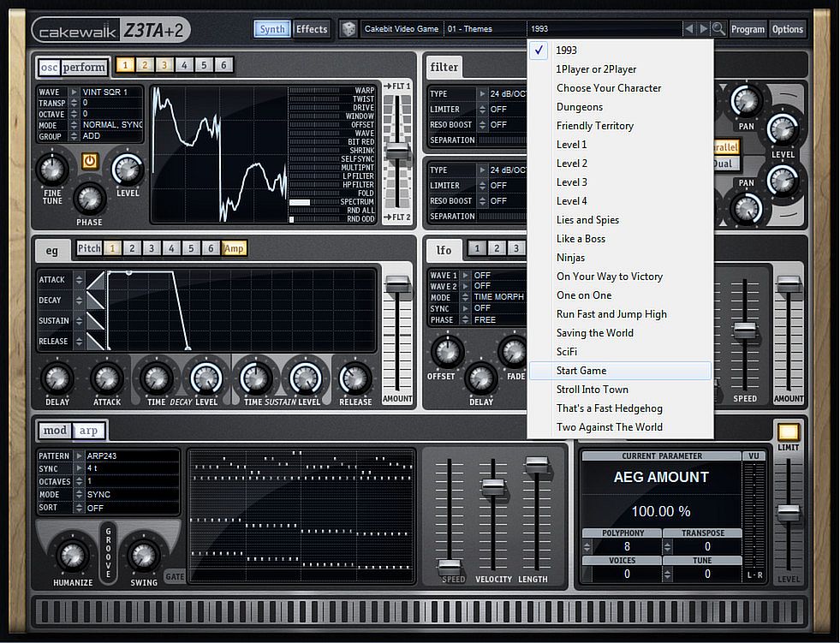Click the oscillator Fine Tune knob
Screen dimensions: 840x643
point(53,170)
